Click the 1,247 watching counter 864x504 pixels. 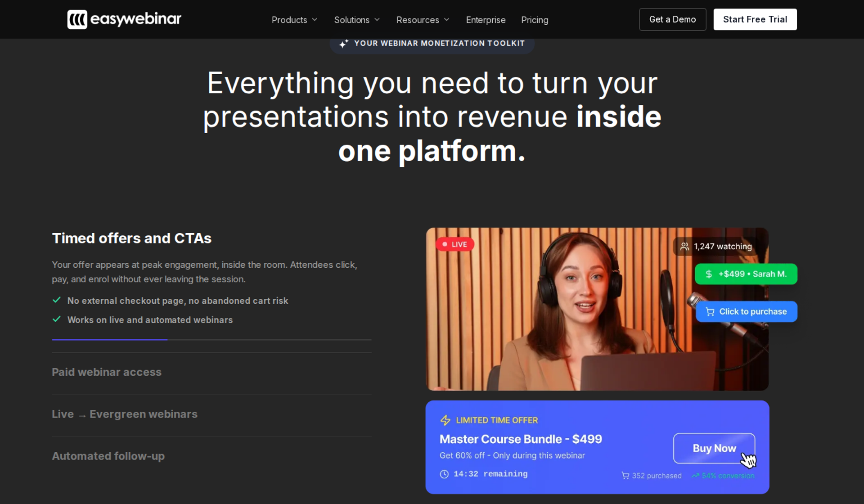tap(716, 247)
